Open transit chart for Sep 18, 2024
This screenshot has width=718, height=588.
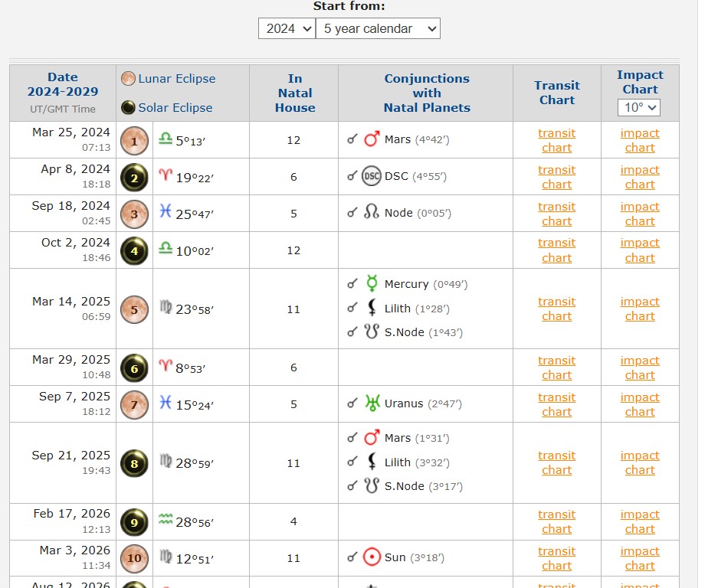click(557, 214)
